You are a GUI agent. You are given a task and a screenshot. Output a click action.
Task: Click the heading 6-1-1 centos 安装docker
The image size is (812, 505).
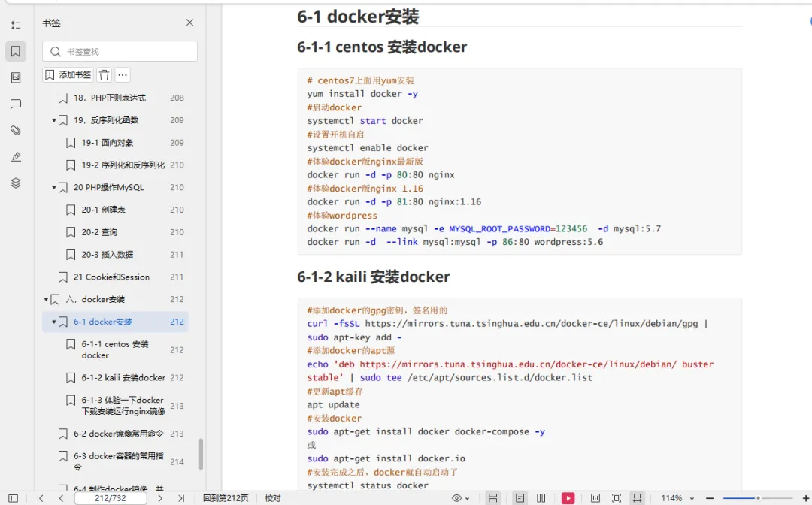pyautogui.click(x=382, y=47)
